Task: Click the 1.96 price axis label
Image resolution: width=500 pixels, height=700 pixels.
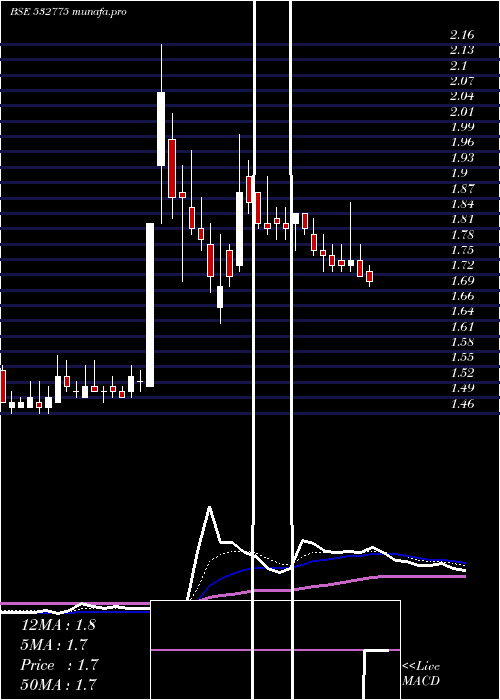Action: coord(462,142)
